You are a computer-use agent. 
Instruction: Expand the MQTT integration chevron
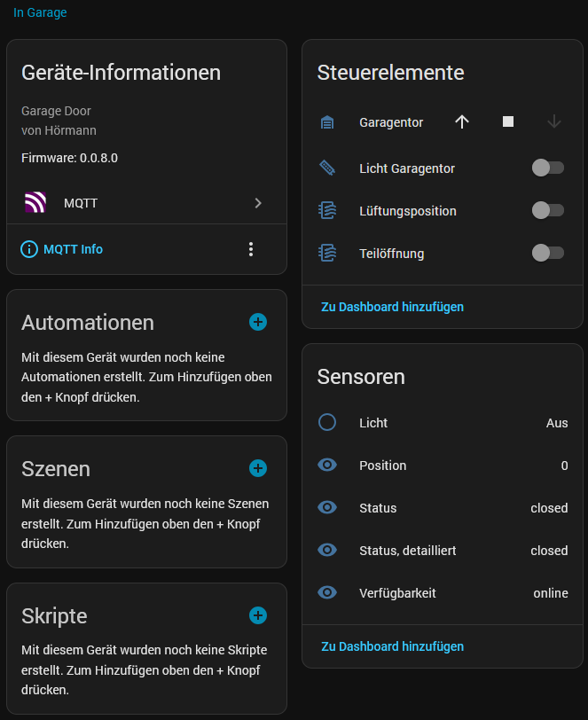pyautogui.click(x=258, y=203)
